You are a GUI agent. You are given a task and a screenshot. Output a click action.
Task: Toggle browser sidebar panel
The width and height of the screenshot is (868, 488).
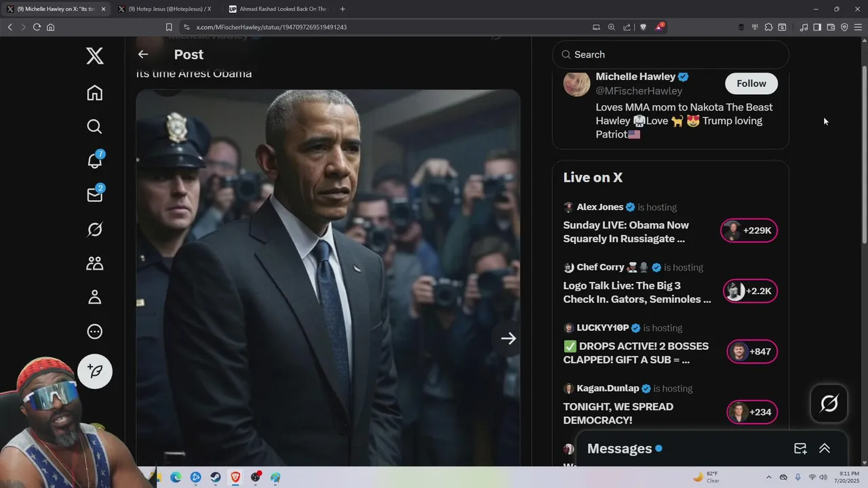pyautogui.click(x=817, y=27)
